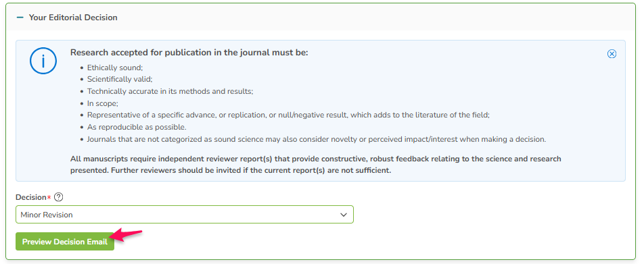
Task: Open the Minor Revision decision dropdown
Action: tap(185, 215)
